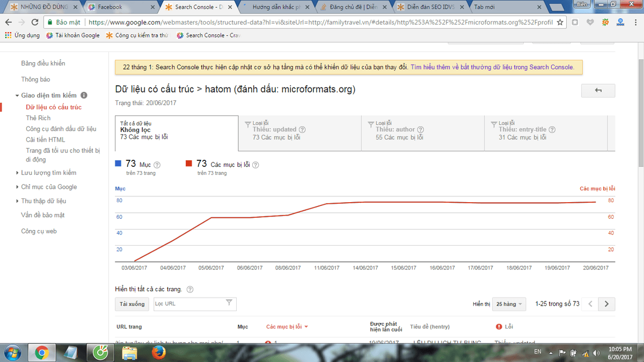644x362 pixels.
Task: Click help icon next to Các mục bị lỗi count
Action: pyautogui.click(x=255, y=165)
